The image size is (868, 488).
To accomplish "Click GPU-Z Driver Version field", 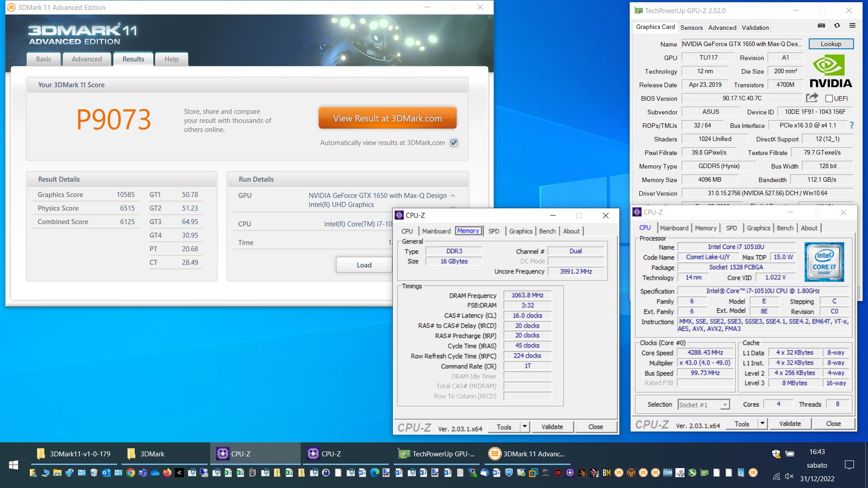I will tap(767, 193).
